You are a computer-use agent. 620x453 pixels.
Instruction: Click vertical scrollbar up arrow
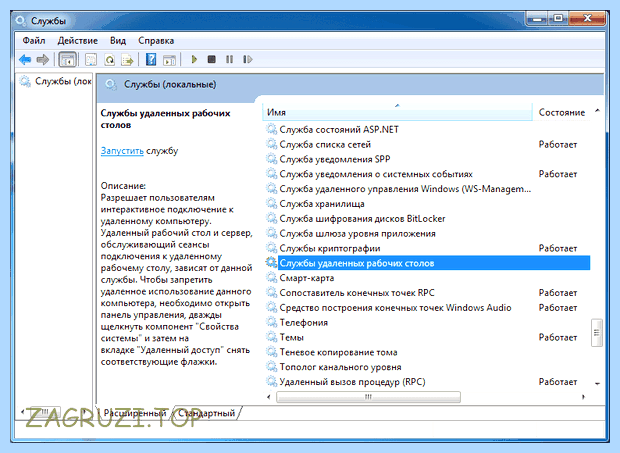pyautogui.click(x=597, y=111)
